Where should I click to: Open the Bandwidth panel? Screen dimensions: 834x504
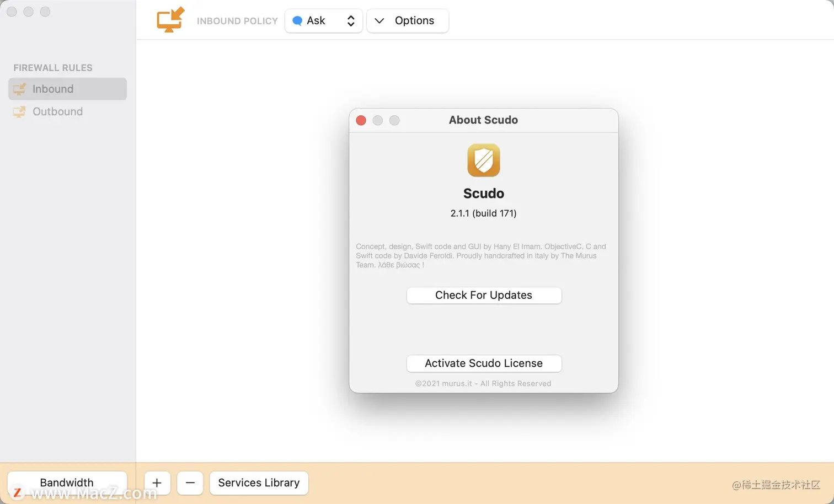pos(67,483)
